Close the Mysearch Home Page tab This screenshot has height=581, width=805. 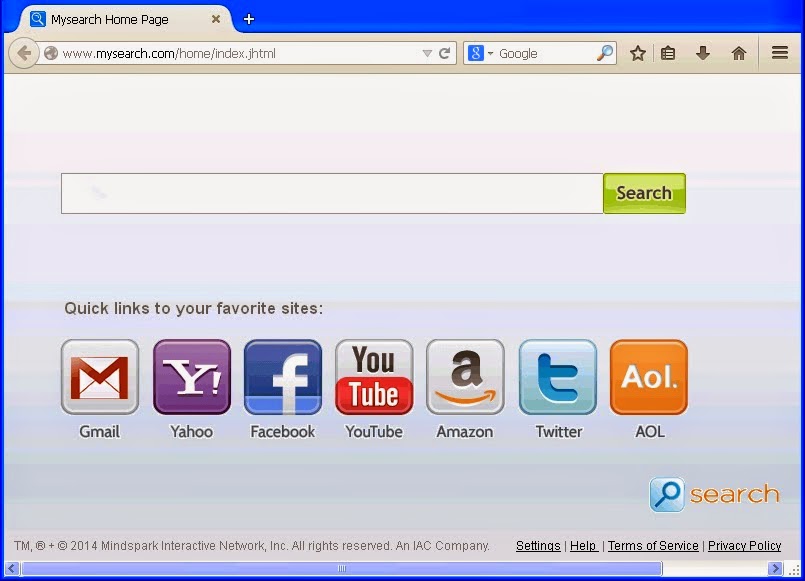click(x=216, y=20)
